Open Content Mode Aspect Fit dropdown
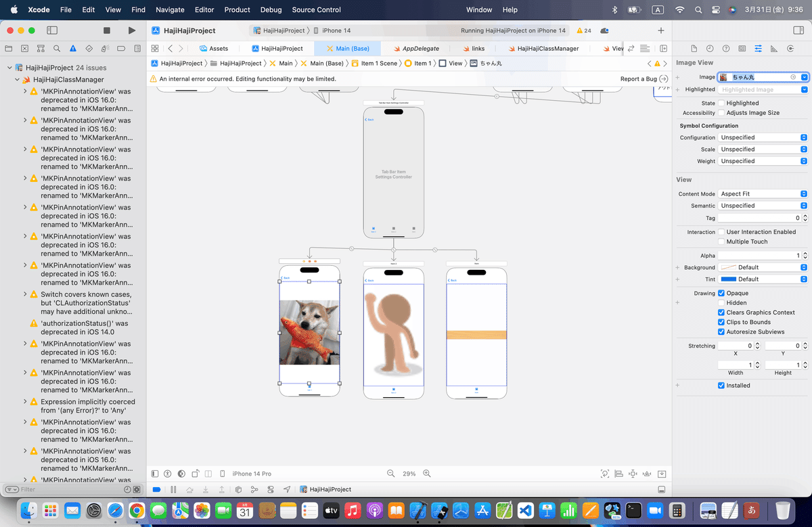 pyautogui.click(x=763, y=193)
